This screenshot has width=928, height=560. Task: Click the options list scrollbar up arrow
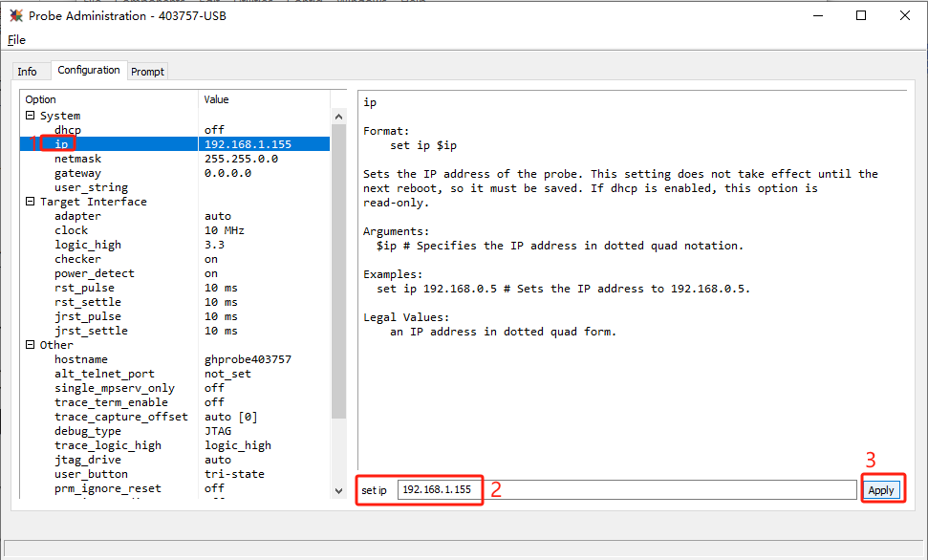point(338,117)
